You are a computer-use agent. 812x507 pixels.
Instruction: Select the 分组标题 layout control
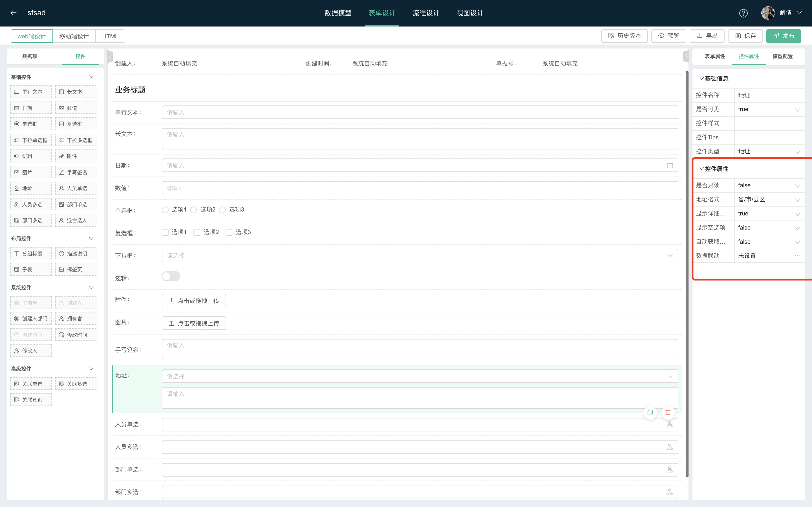coord(31,253)
